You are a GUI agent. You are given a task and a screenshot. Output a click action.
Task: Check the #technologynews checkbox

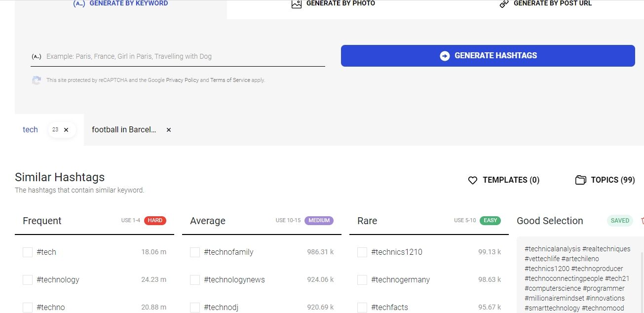click(195, 280)
